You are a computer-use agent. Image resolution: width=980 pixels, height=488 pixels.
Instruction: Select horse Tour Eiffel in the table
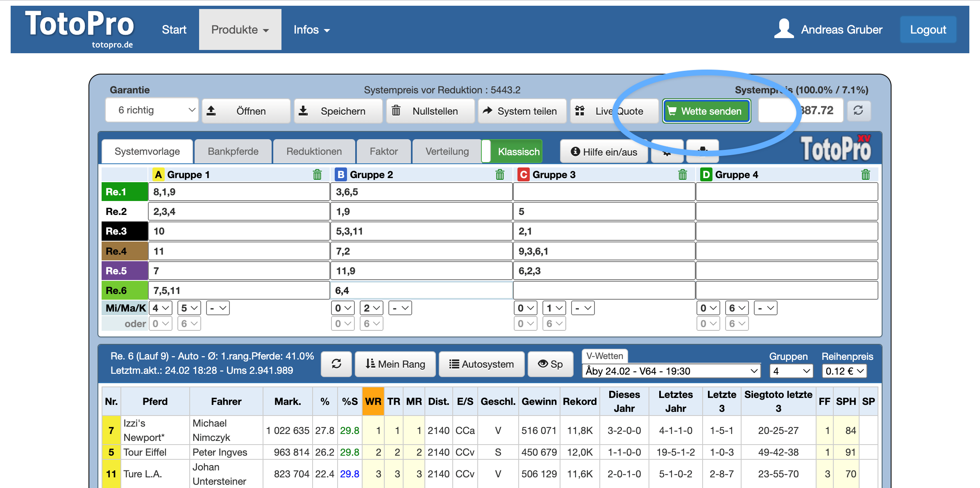point(145,452)
